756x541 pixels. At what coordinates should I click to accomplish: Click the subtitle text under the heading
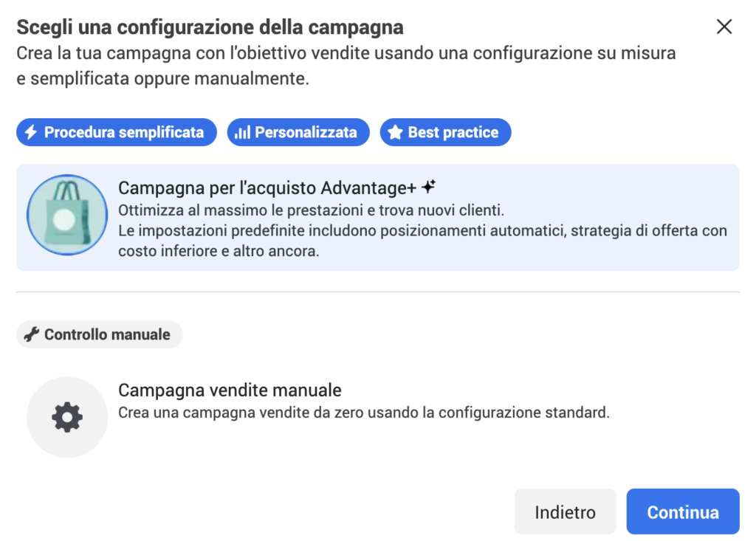click(346, 66)
